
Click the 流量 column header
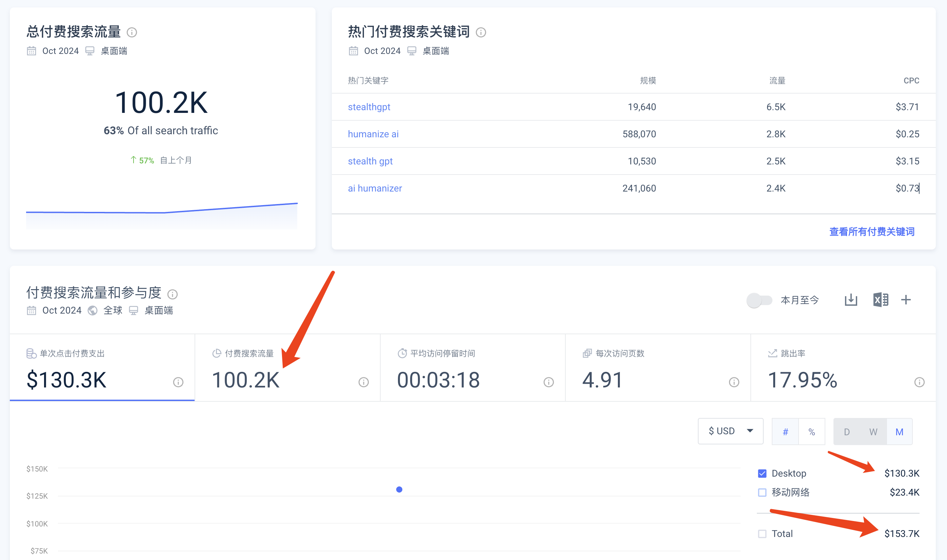point(777,80)
